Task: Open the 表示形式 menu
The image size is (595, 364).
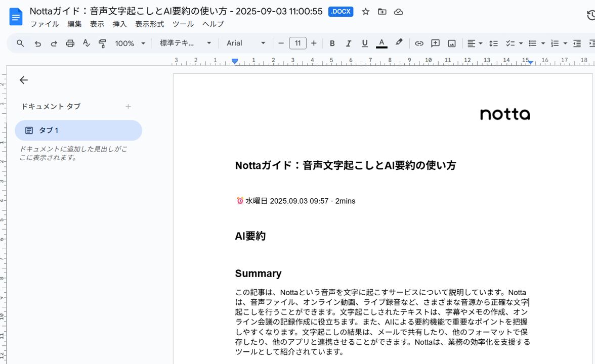Action: coord(150,24)
